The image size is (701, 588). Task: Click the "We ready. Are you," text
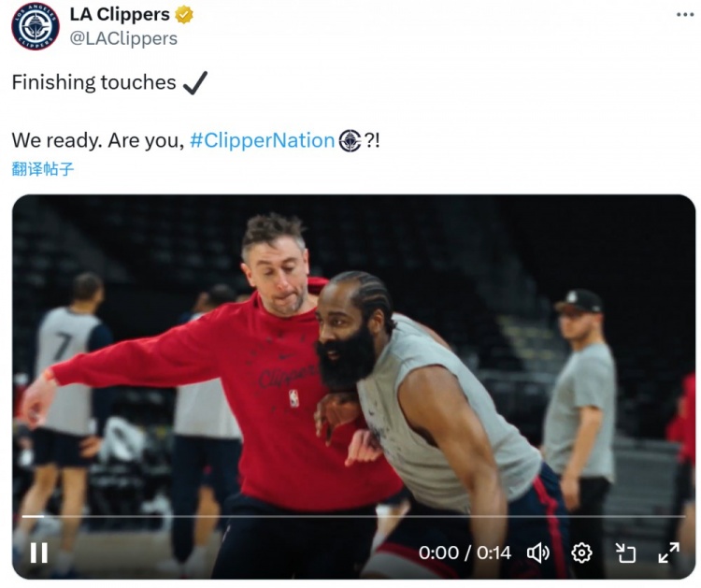coord(98,140)
